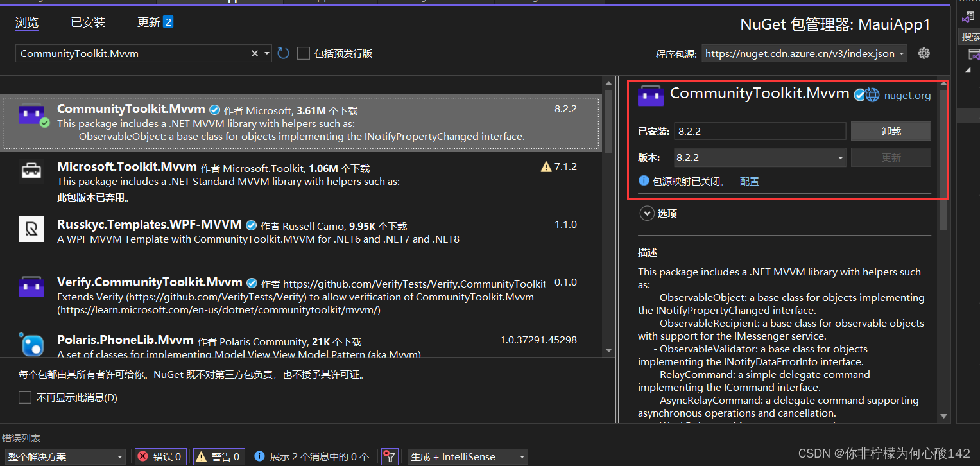Toggle the 不再显示此消息 checkbox

point(25,397)
